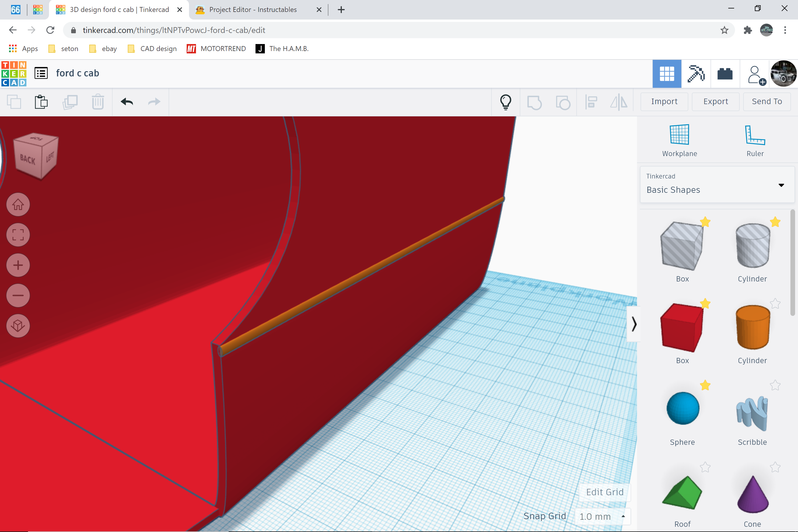Viewport: 798px width, 532px height.
Task: Open the design list menu icon
Action: (41, 73)
